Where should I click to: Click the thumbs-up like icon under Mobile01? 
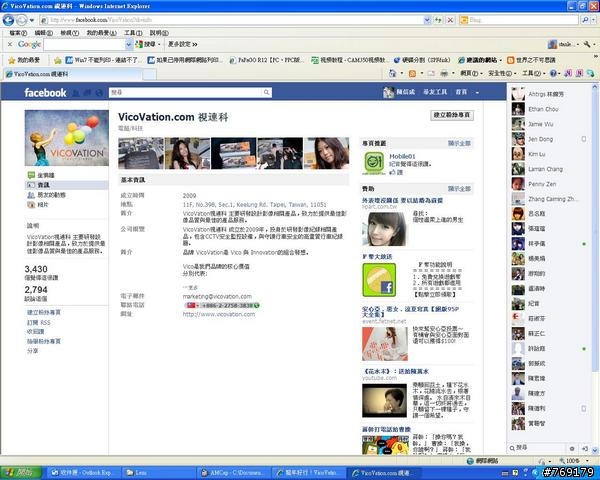tap(393, 172)
